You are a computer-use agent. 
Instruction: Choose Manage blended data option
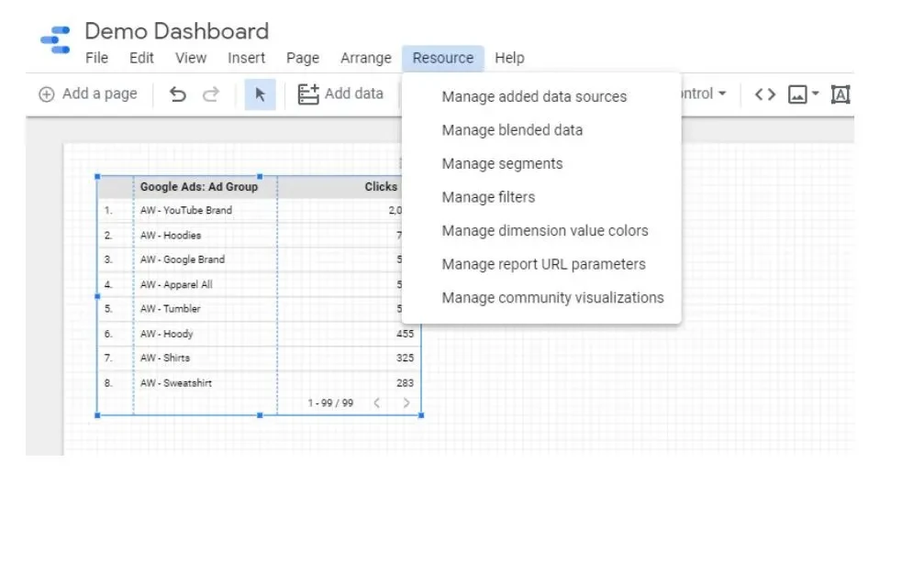click(511, 129)
